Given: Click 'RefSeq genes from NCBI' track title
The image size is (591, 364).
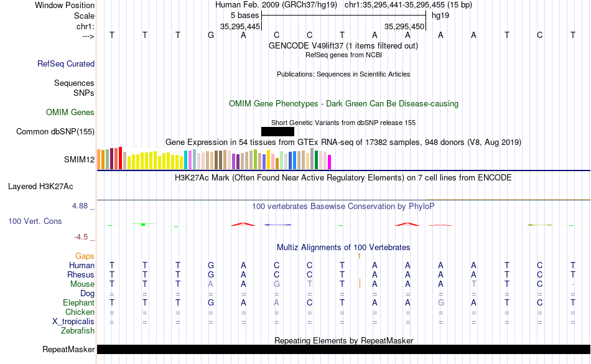Looking at the screenshot, I should pyautogui.click(x=343, y=55).
